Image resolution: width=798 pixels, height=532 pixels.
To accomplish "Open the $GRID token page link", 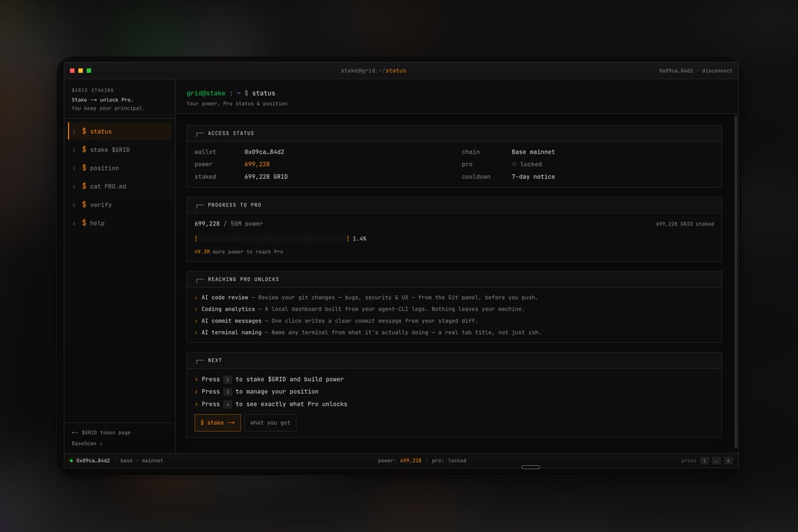I will coord(101,432).
